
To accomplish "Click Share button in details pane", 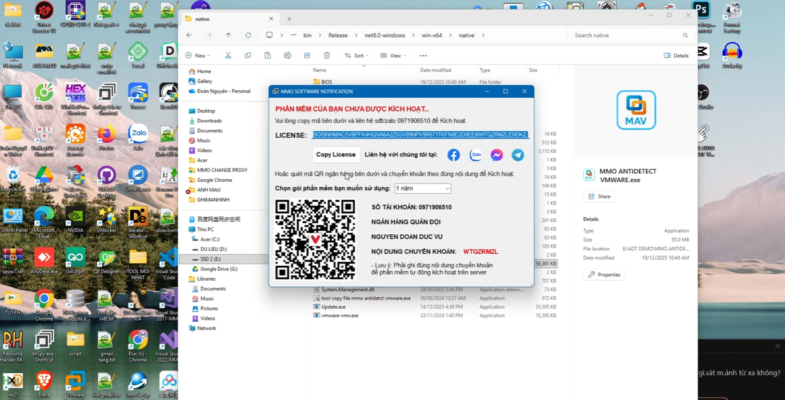I will [600, 196].
